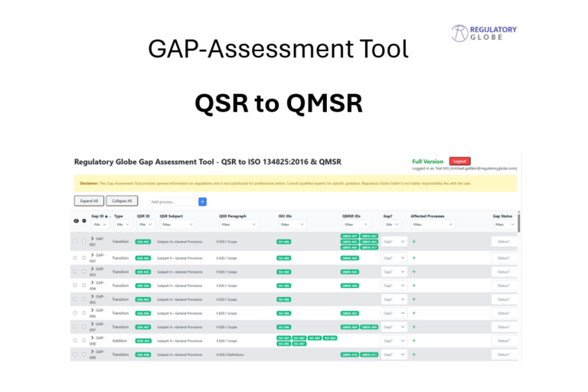Click the check-circle icon in table header
This screenshot has width=588, height=392.
pyautogui.click(x=84, y=221)
